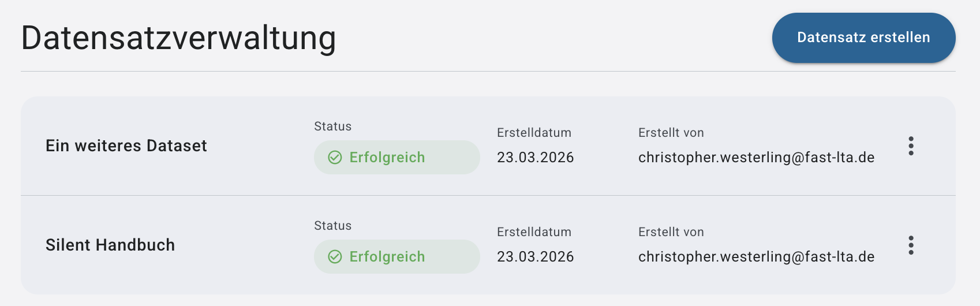Viewport: 980px width, 306px height.
Task: Open the three-dot menu for Silent Handbuch
Action: (x=911, y=245)
